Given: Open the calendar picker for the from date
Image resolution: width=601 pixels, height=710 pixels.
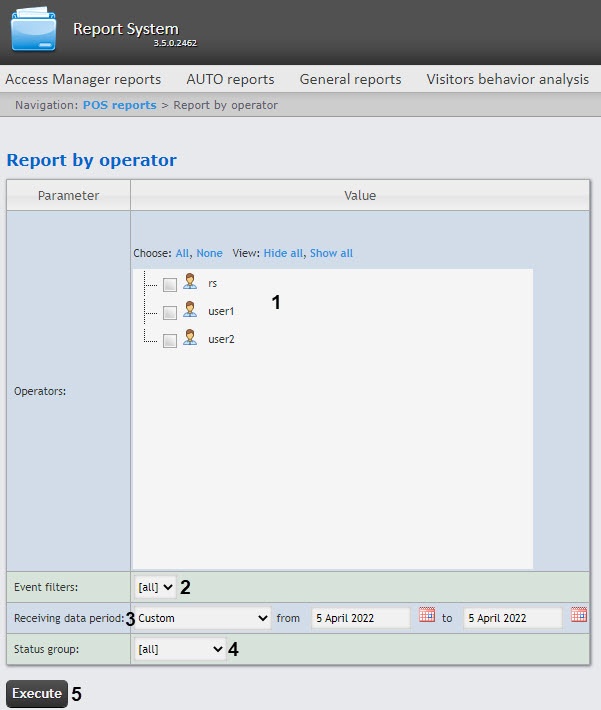Looking at the screenshot, I should tap(427, 616).
